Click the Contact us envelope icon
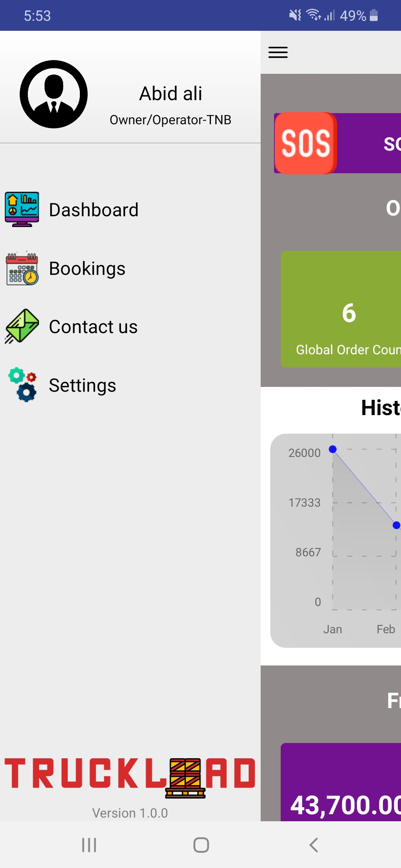Screen dimensions: 401x868 22,326
